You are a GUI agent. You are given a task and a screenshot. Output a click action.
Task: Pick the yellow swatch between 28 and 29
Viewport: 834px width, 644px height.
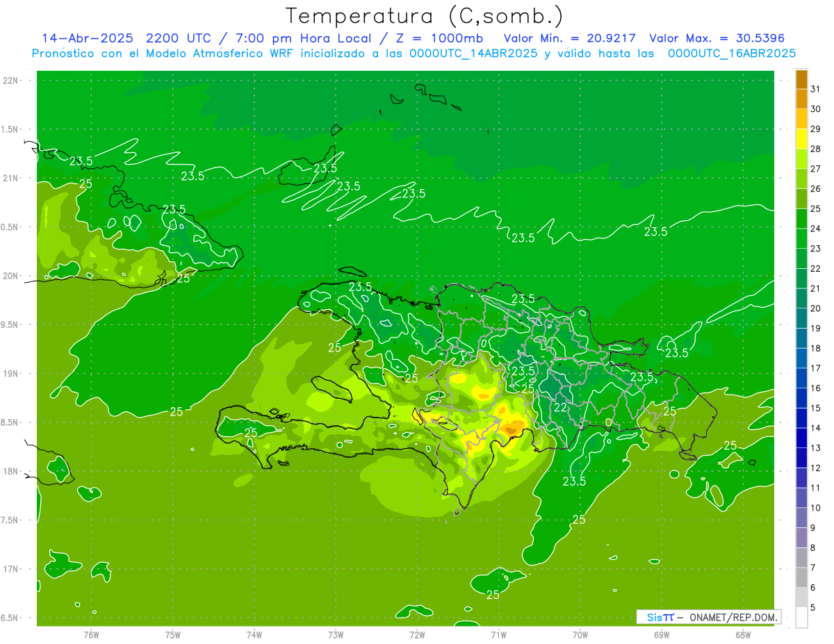click(x=801, y=139)
